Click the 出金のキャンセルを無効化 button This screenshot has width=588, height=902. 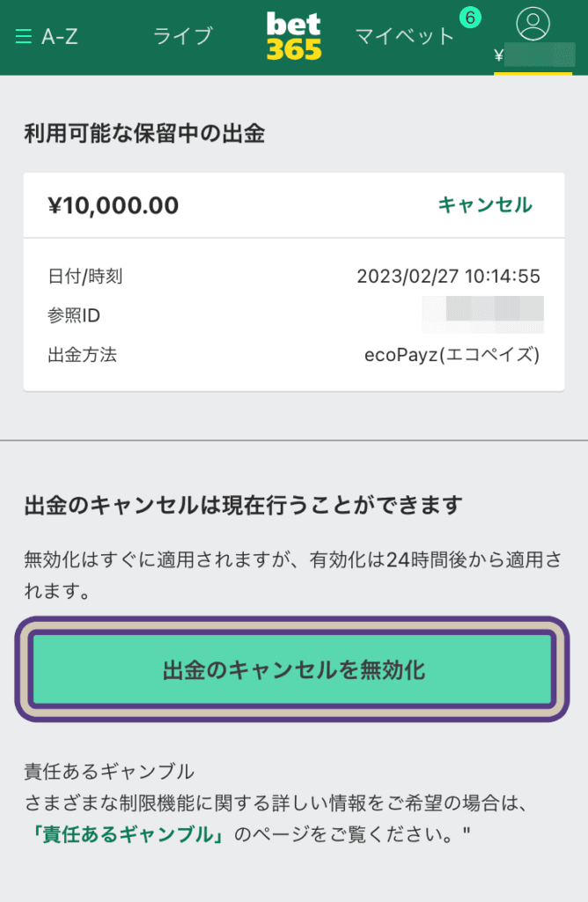pos(292,669)
